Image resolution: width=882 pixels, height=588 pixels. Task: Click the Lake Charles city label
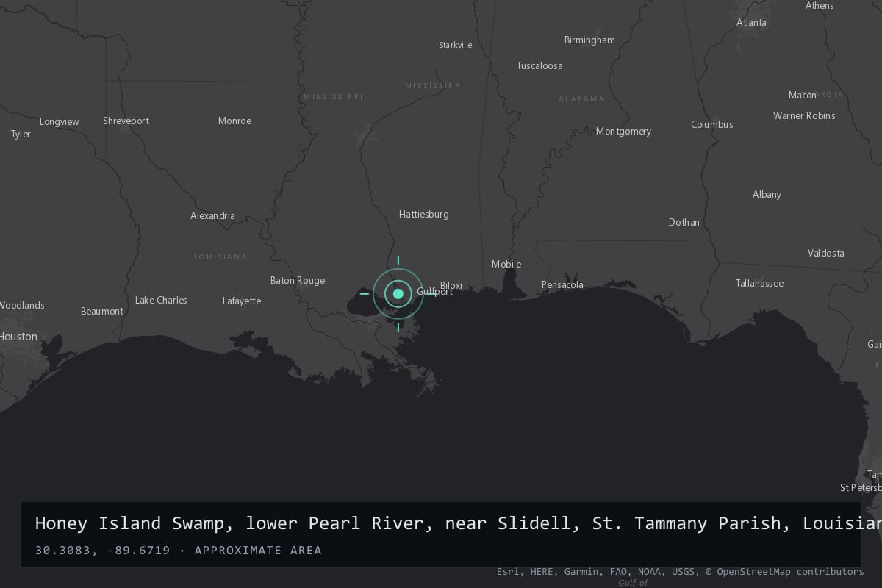161,300
